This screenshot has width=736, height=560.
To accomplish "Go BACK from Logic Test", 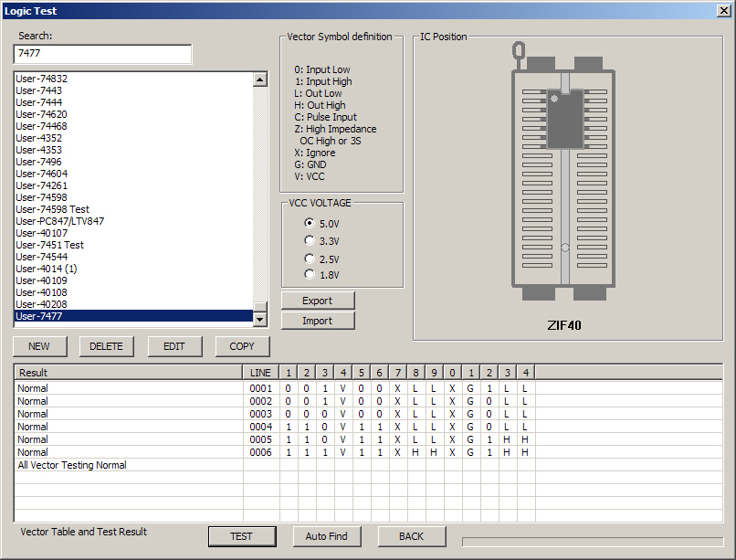I will (x=411, y=536).
